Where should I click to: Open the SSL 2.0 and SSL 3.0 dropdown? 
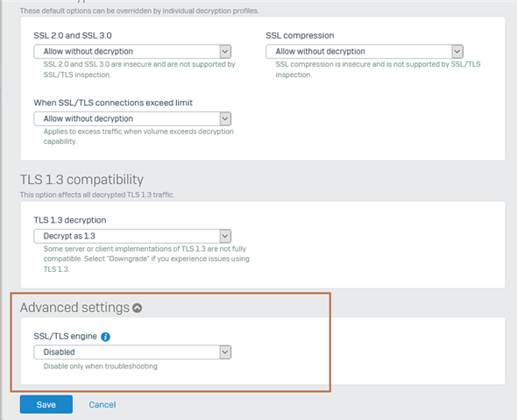132,52
